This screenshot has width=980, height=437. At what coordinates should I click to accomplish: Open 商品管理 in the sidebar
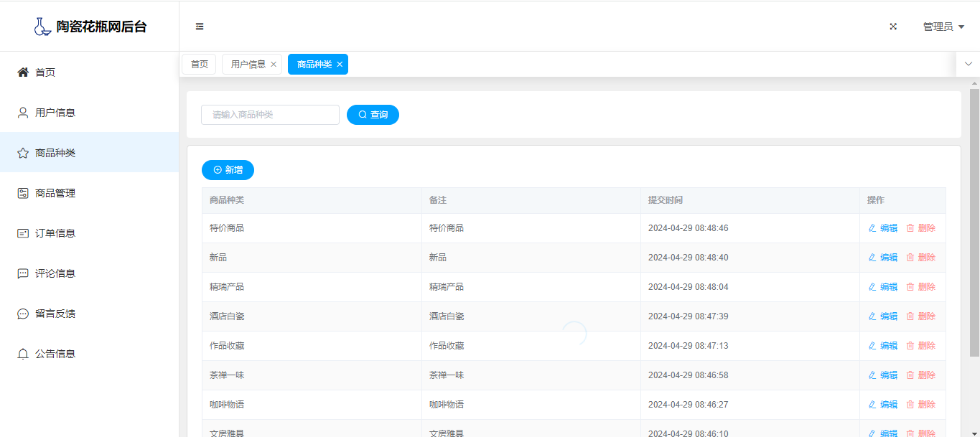click(89, 192)
